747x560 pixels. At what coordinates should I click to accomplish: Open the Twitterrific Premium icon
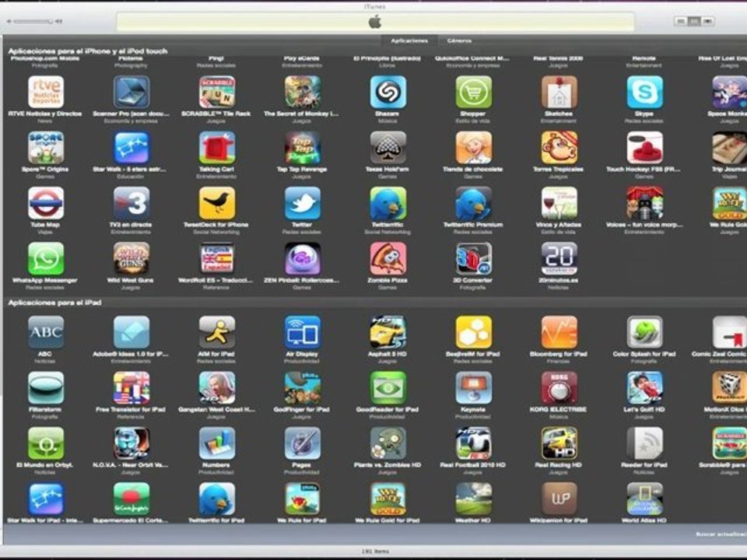[x=474, y=203]
